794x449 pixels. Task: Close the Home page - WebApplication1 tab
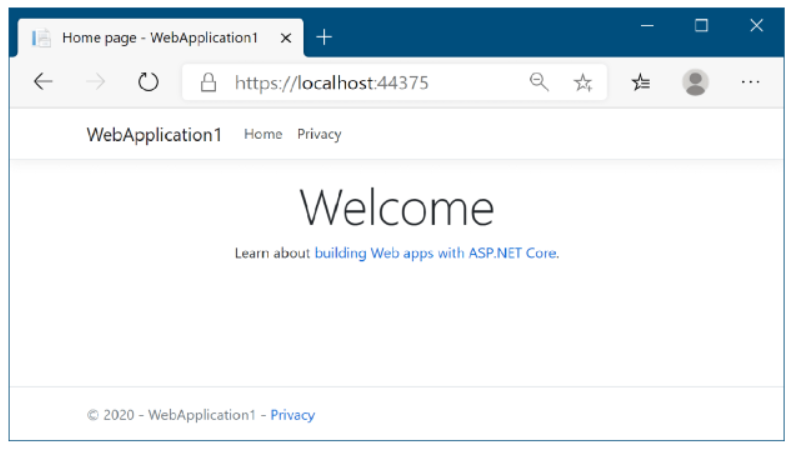(285, 38)
